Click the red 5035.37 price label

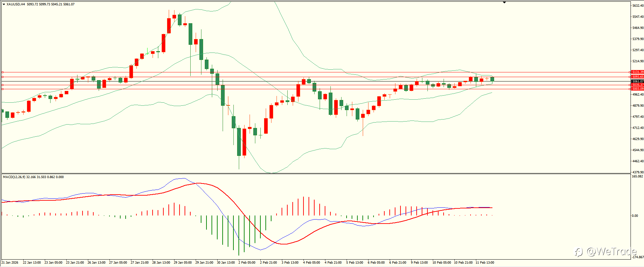[638, 85]
